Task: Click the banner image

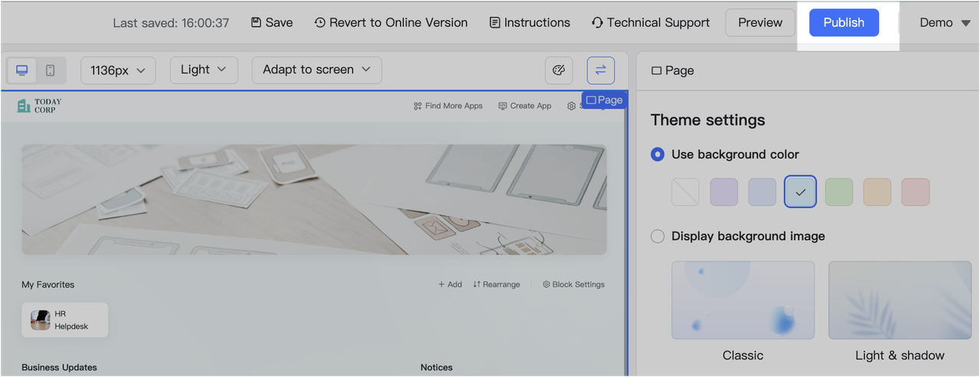Action: [x=314, y=199]
